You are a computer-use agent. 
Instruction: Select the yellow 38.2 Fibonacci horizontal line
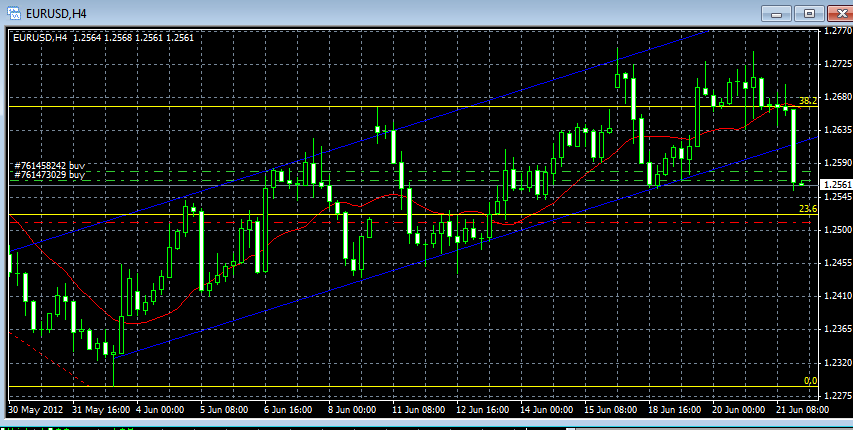pos(413,106)
